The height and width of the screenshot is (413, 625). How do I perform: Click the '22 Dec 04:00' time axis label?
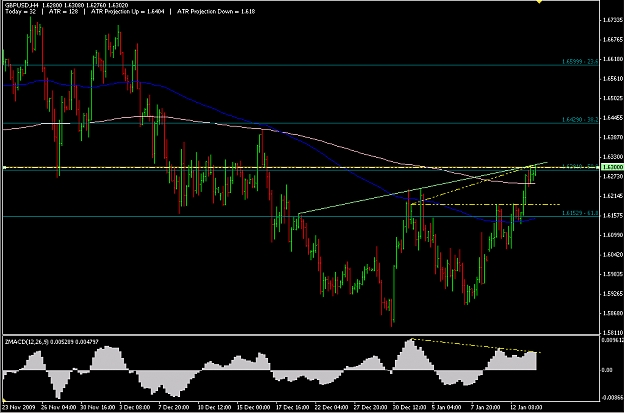click(330, 408)
